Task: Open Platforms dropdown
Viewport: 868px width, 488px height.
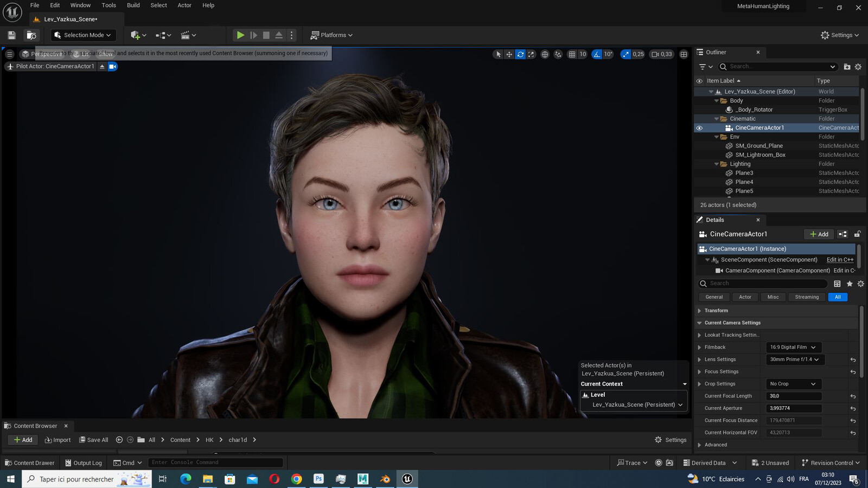Action: 331,35
